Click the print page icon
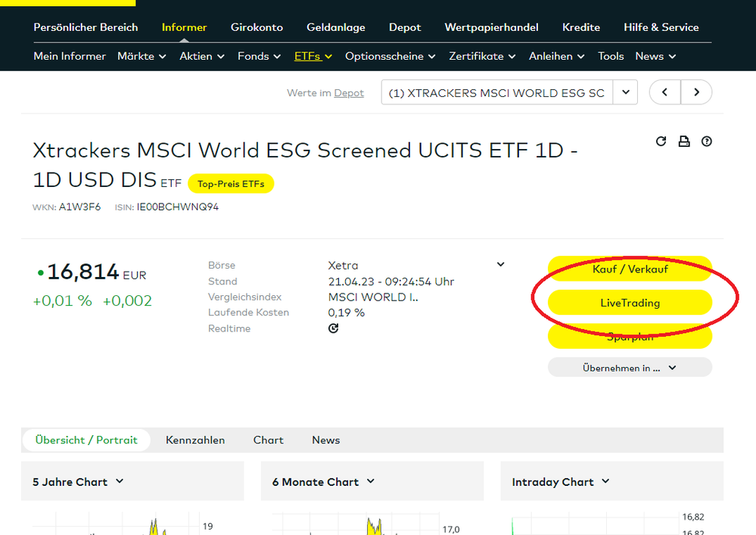Image resolution: width=756 pixels, height=535 pixels. 684,142
